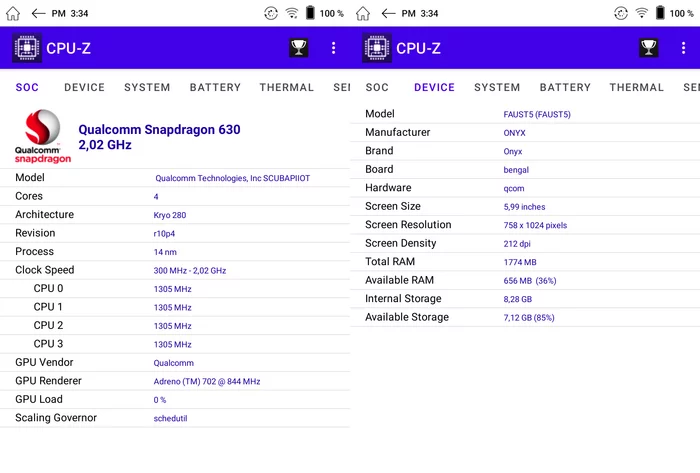700x473 pixels.
Task: Tap the back arrow in left screen
Action: 38,13
